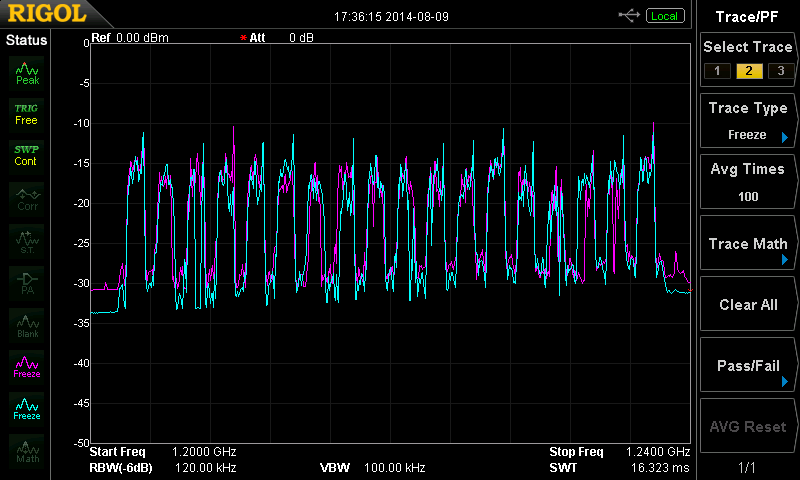Click the SWP Cont sweep status icon

click(x=27, y=155)
